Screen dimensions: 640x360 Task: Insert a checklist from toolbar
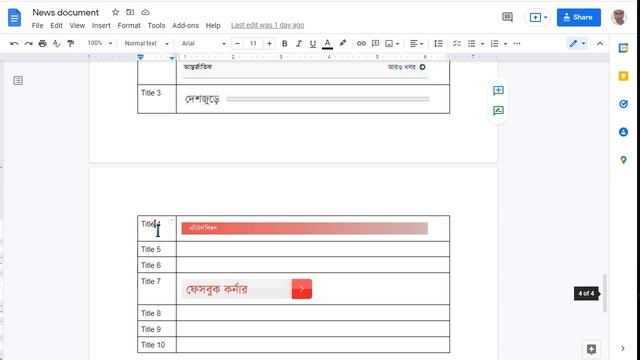pos(457,43)
